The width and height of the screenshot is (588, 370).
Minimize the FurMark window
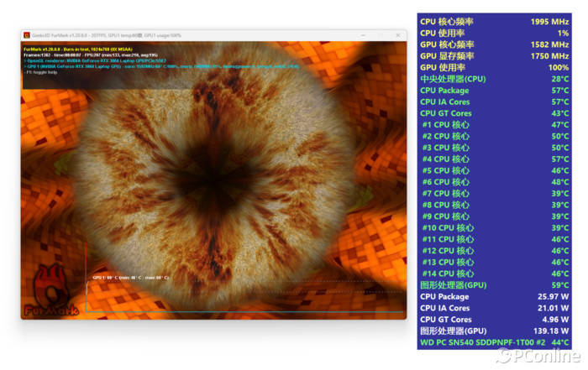(363, 35)
